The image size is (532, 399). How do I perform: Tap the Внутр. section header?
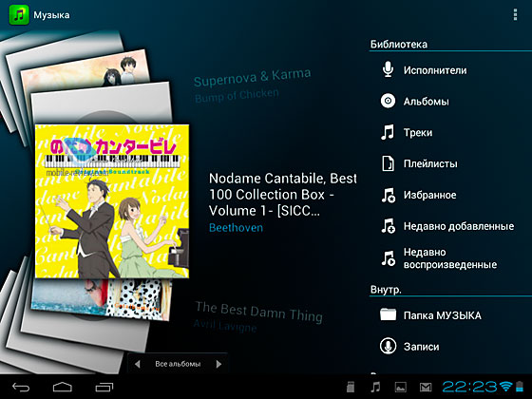(x=386, y=290)
